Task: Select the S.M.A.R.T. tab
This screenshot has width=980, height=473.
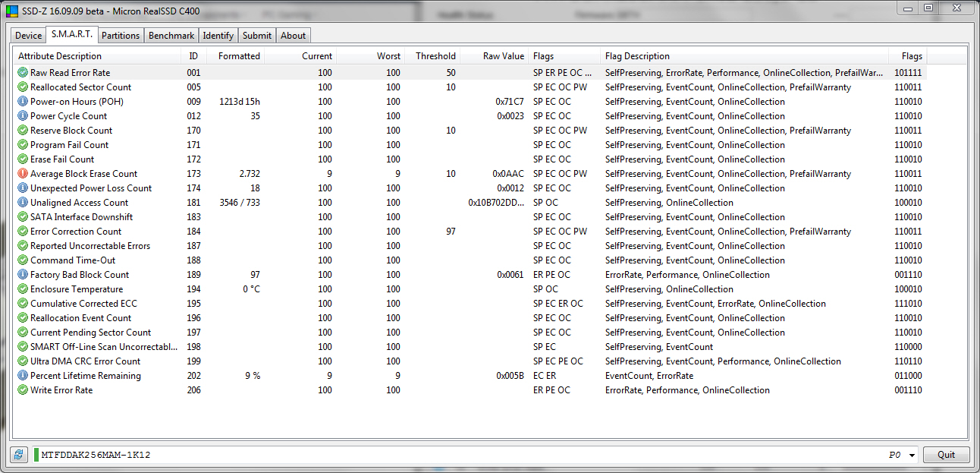Action: click(72, 34)
